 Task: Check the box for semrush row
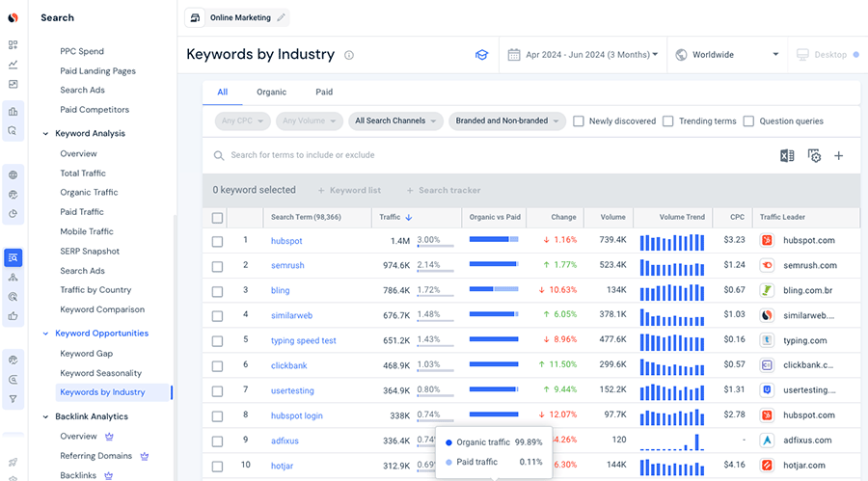point(218,267)
